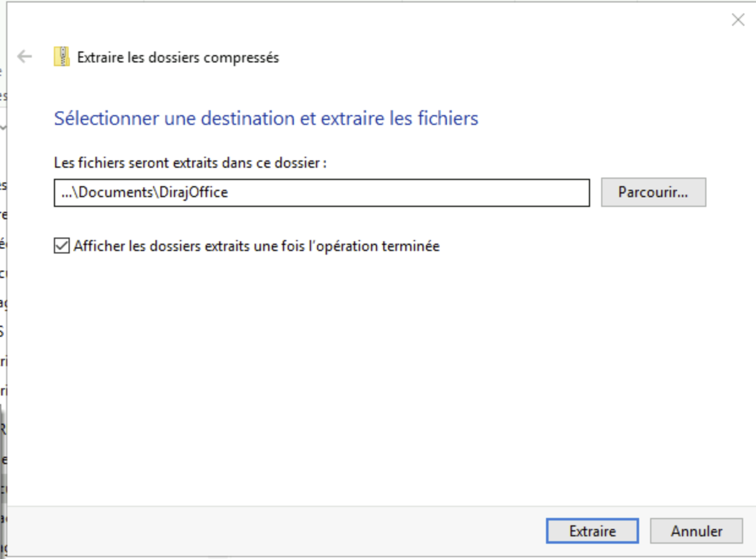This screenshot has height=559, width=756.
Task: Close the extraction wizard with the X
Action: click(738, 20)
